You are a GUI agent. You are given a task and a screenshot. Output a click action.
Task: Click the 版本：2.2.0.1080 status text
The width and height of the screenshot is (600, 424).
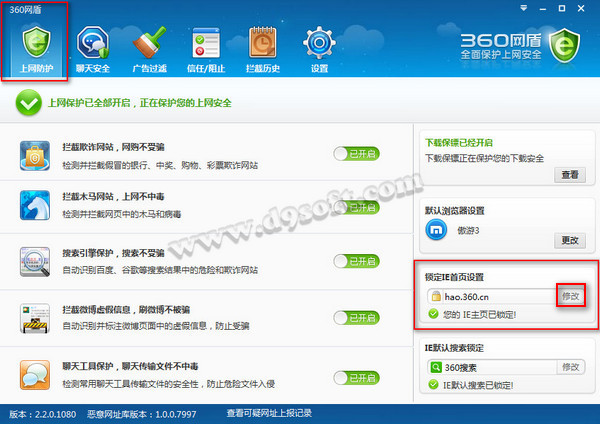42,414
